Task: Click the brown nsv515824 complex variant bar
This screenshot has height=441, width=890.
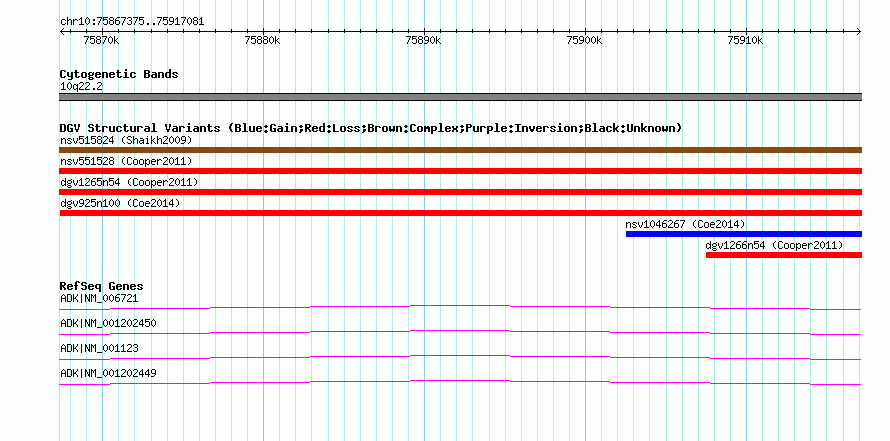Action: point(460,150)
